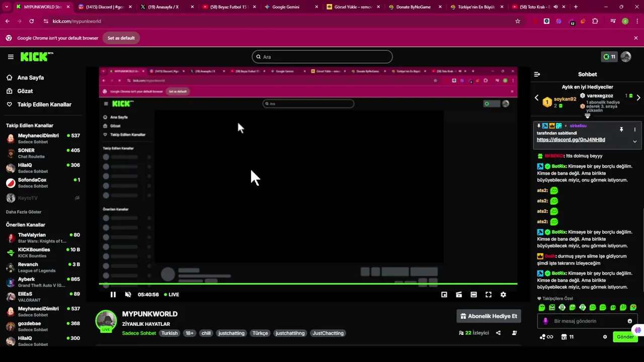This screenshot has height=362, width=644.
Task: Insert the last heart-eyes follower emote
Action: pos(633,307)
